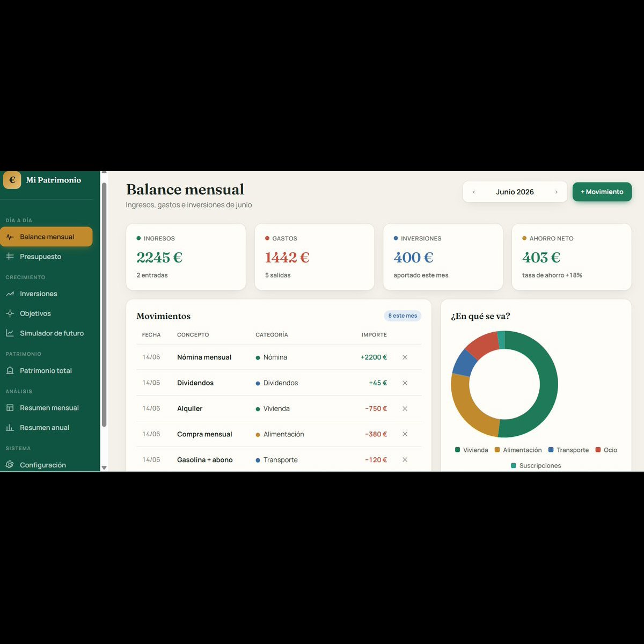Click the Objetivos target icon
644x644 pixels.
tap(10, 313)
